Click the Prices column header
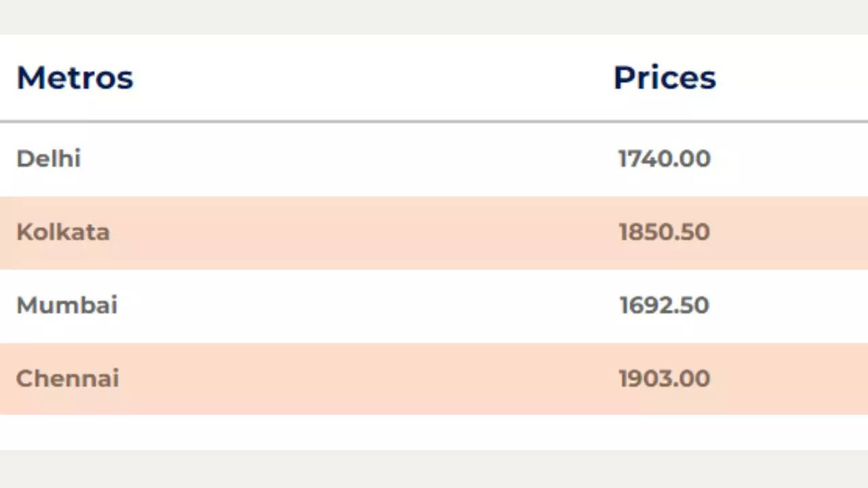Viewport: 868px width, 488px height. (665, 77)
